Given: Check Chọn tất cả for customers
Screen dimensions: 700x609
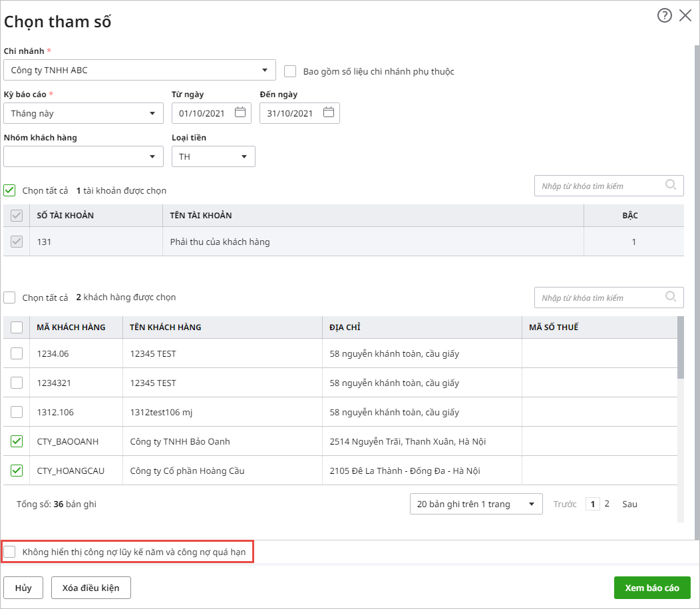Looking at the screenshot, I should (10, 298).
